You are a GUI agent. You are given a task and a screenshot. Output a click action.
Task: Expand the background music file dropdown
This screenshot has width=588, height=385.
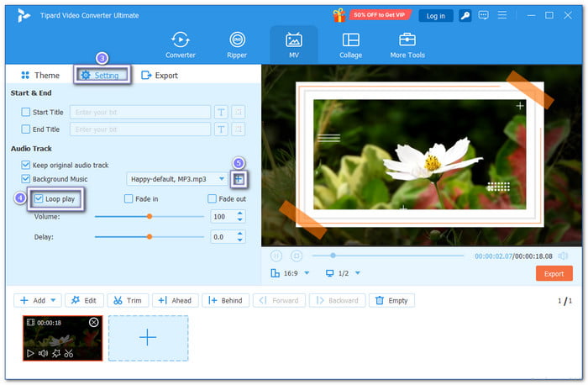(222, 178)
